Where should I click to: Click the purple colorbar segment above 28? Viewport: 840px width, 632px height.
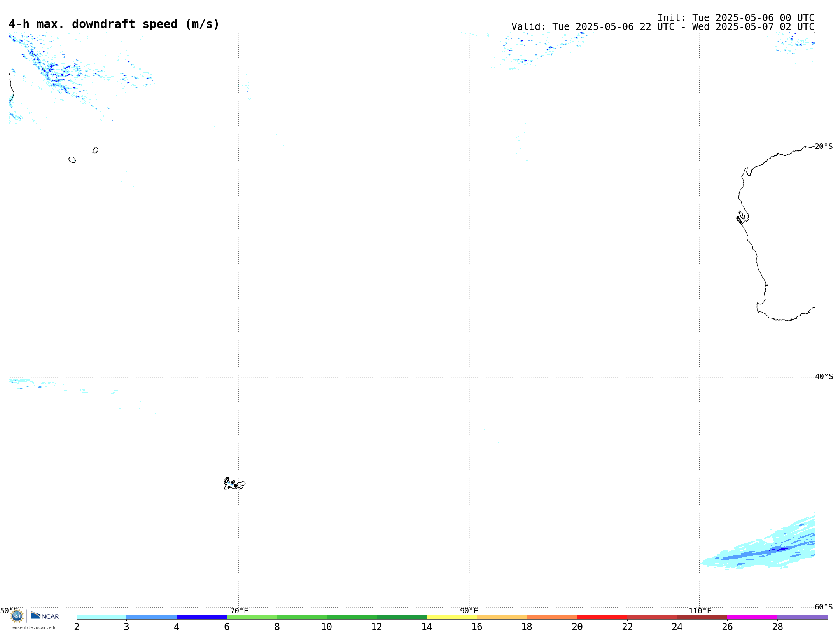tap(803, 617)
